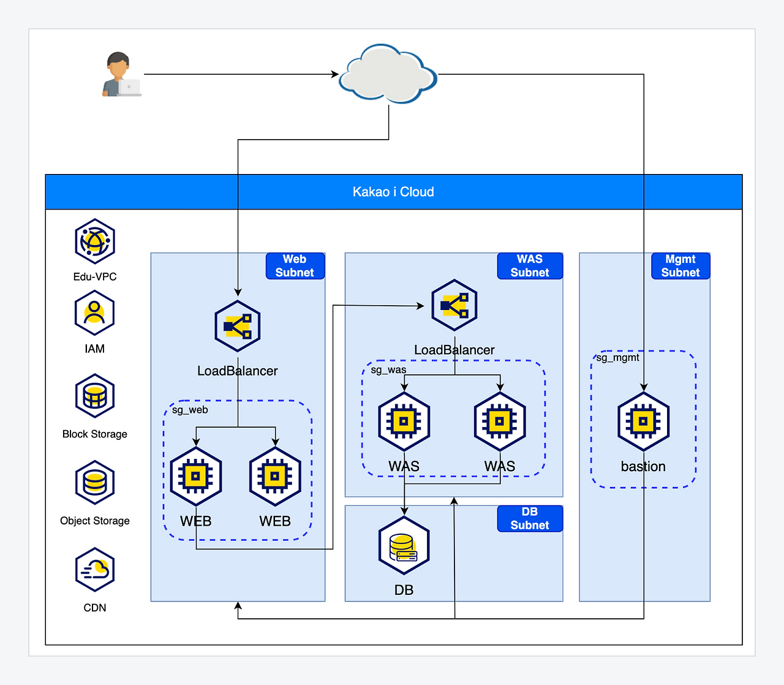Select the left WEB server icon

pyautogui.click(x=196, y=477)
